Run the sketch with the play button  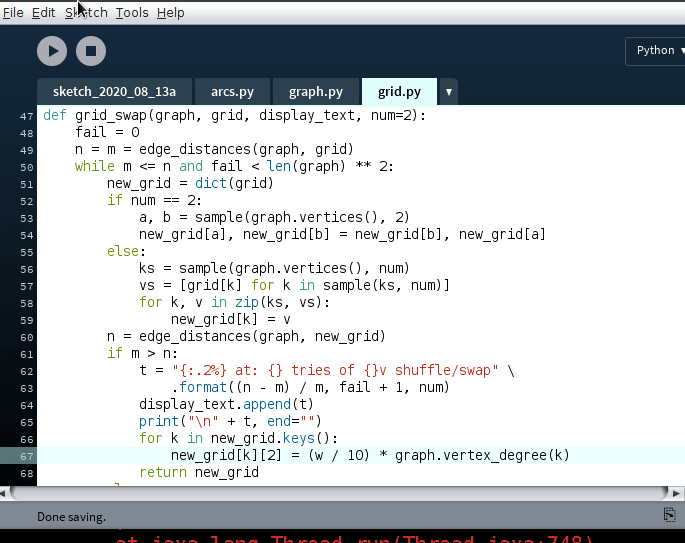52,51
